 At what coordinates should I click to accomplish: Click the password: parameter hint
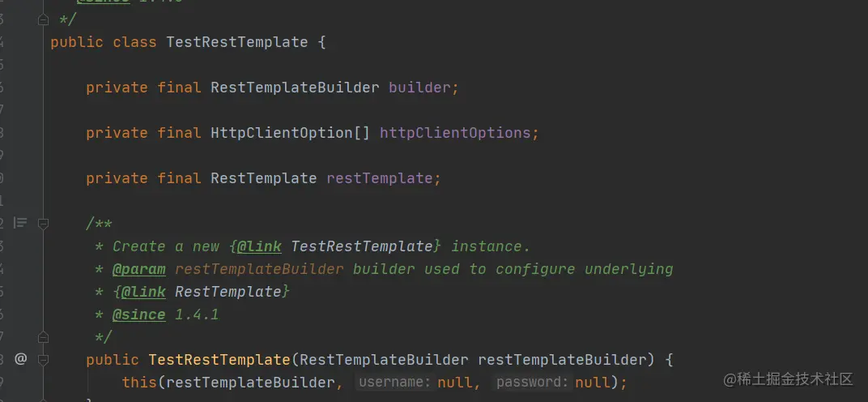pyautogui.click(x=533, y=383)
